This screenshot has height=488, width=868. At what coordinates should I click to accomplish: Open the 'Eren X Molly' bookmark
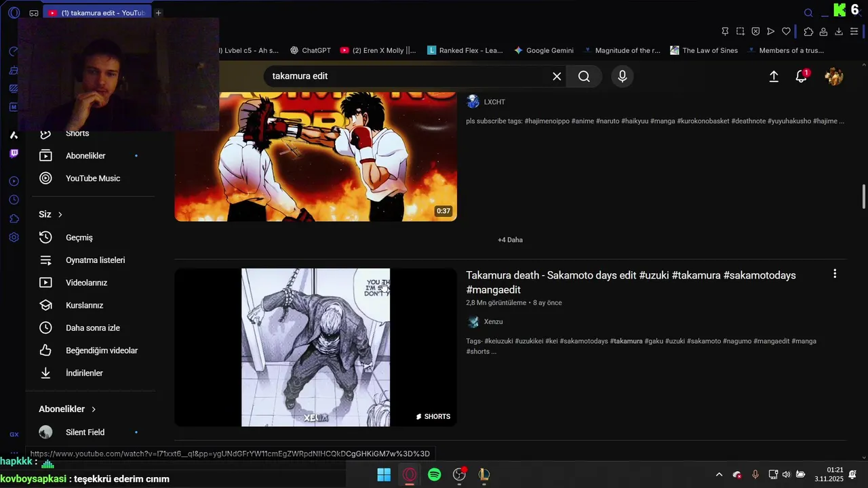(x=378, y=50)
